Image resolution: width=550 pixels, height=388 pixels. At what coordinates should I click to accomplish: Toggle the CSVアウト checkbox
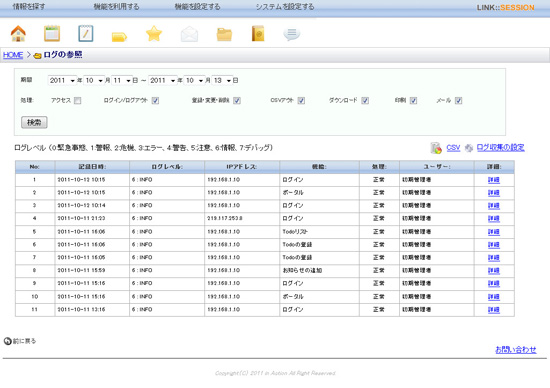(x=301, y=101)
